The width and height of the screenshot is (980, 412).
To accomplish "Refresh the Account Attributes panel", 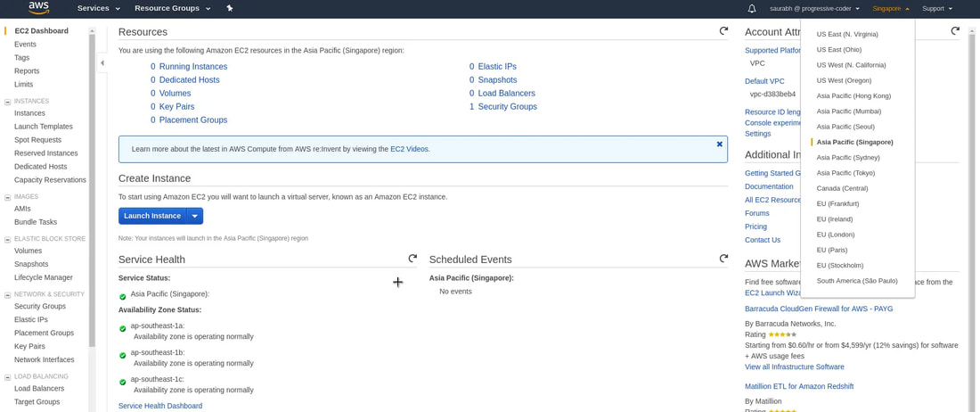I will (x=955, y=31).
